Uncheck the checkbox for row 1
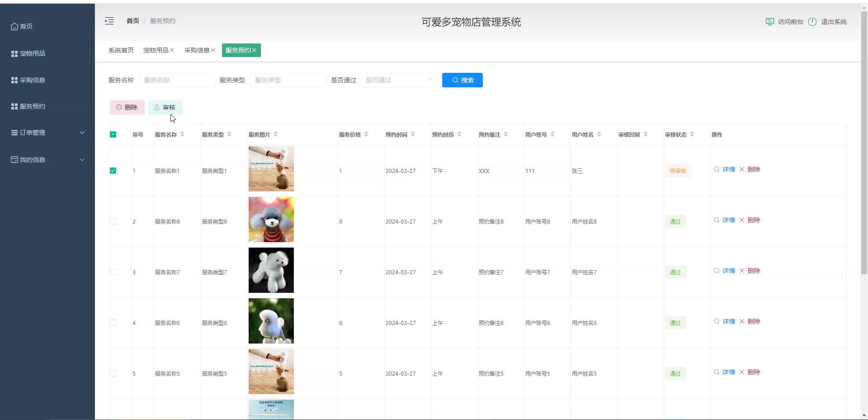 (113, 171)
